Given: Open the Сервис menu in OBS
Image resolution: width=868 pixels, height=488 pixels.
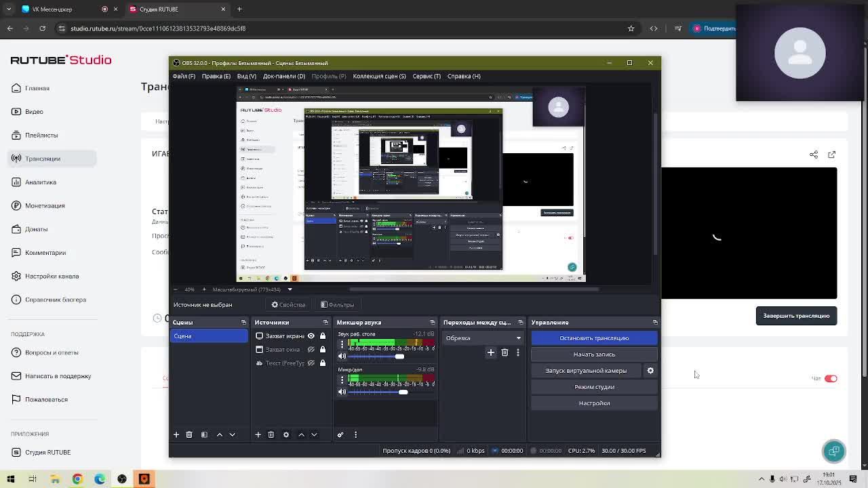Looking at the screenshot, I should [427, 76].
